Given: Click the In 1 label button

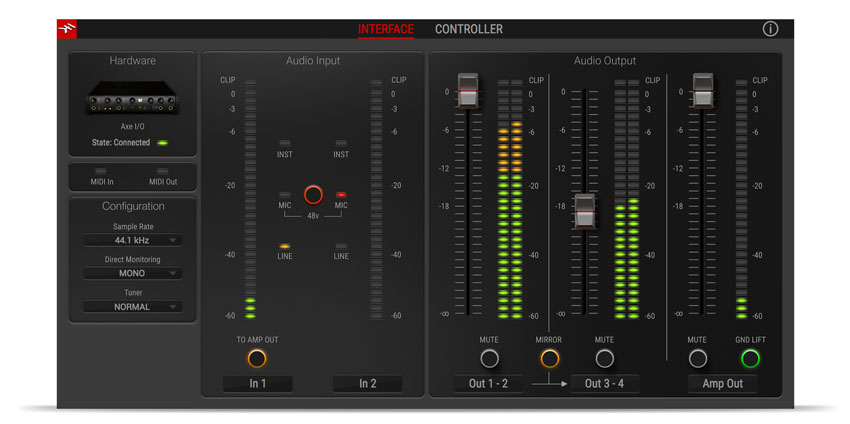Looking at the screenshot, I should pyautogui.click(x=257, y=383).
